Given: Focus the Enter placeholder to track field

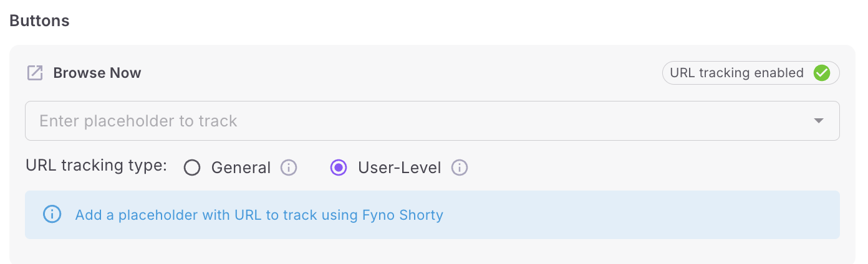Looking at the screenshot, I should (138, 121).
